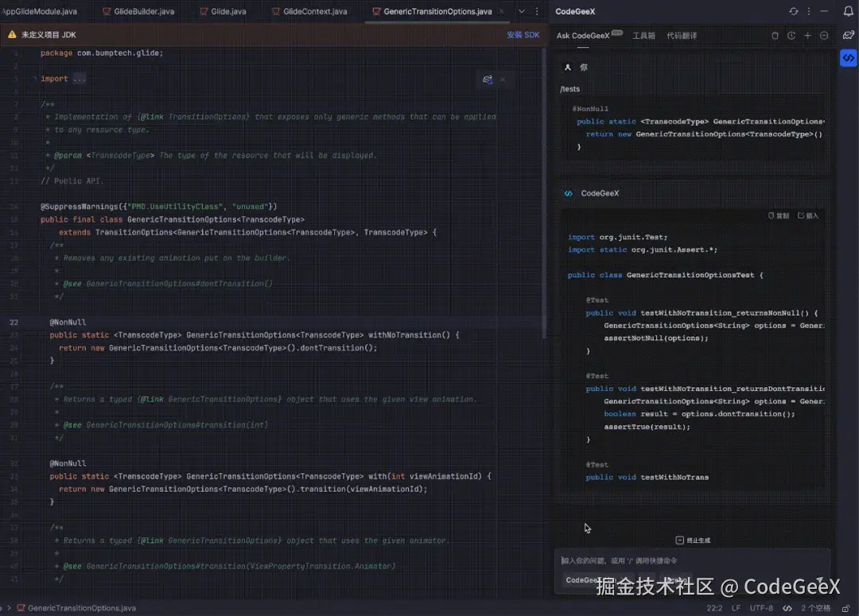Viewport: 859px width, 616px height.
Task: Switch to GlideContext.java tab
Action: pyautogui.click(x=309, y=11)
